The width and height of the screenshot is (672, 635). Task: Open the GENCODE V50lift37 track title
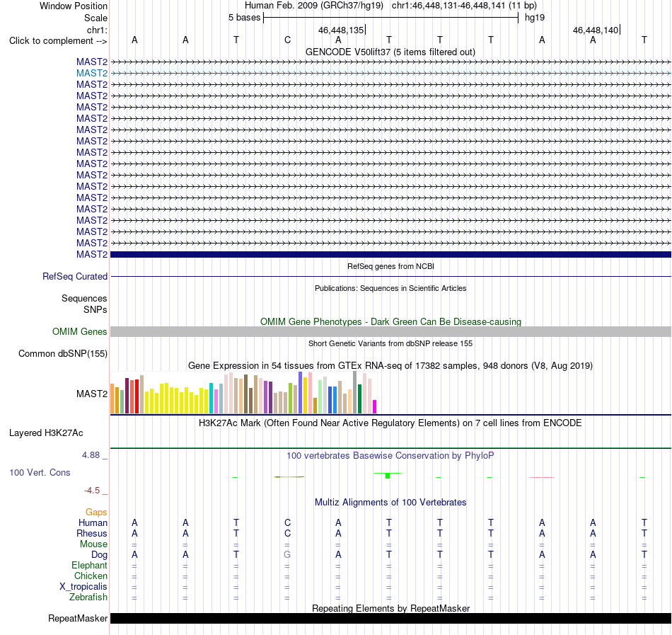click(x=390, y=52)
